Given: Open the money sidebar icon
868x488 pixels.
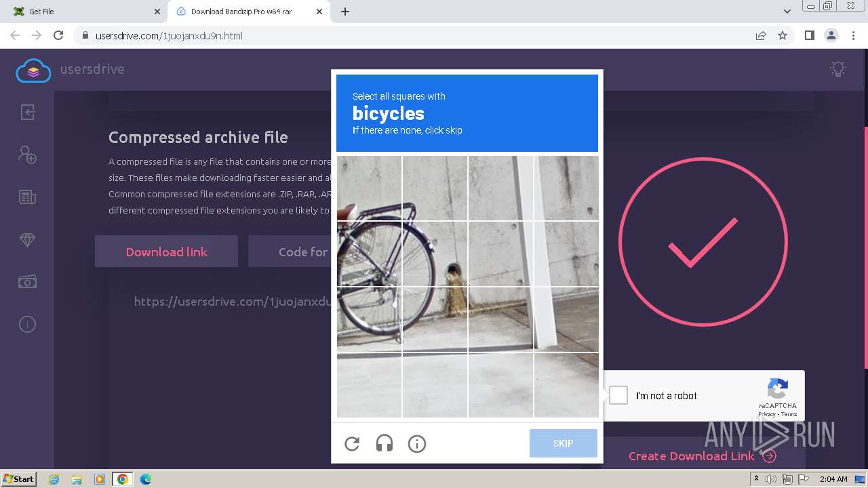Looking at the screenshot, I should click(x=27, y=282).
